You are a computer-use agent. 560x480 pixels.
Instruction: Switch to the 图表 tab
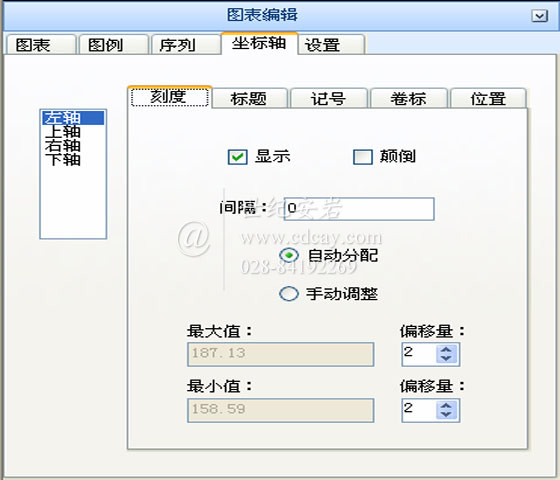click(41, 45)
